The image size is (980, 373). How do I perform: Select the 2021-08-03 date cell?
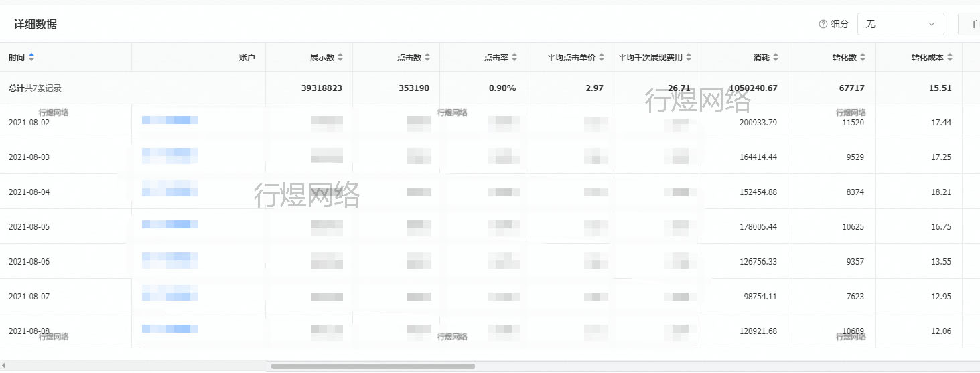(x=29, y=157)
